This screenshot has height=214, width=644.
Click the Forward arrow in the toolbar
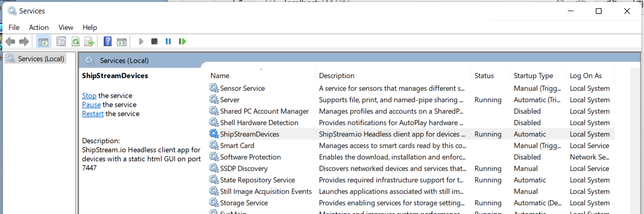click(x=24, y=42)
